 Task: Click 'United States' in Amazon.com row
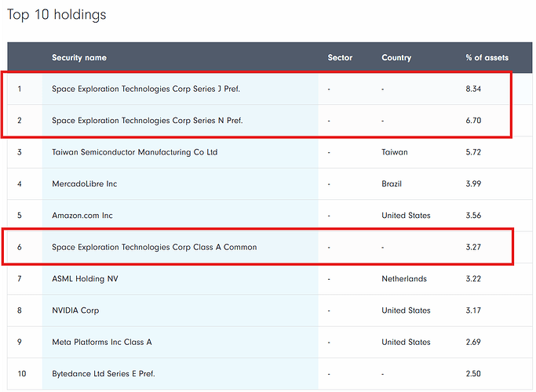click(406, 216)
